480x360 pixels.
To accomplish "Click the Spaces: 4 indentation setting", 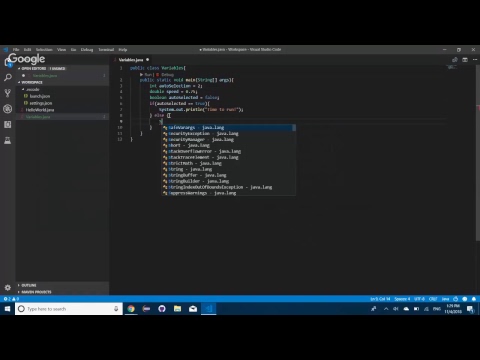I will pyautogui.click(x=402, y=299).
